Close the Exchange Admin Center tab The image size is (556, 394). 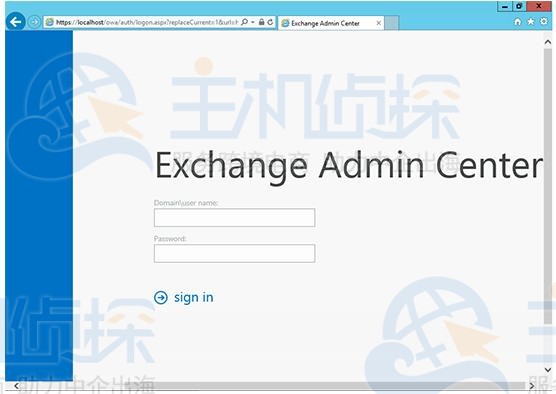click(378, 23)
